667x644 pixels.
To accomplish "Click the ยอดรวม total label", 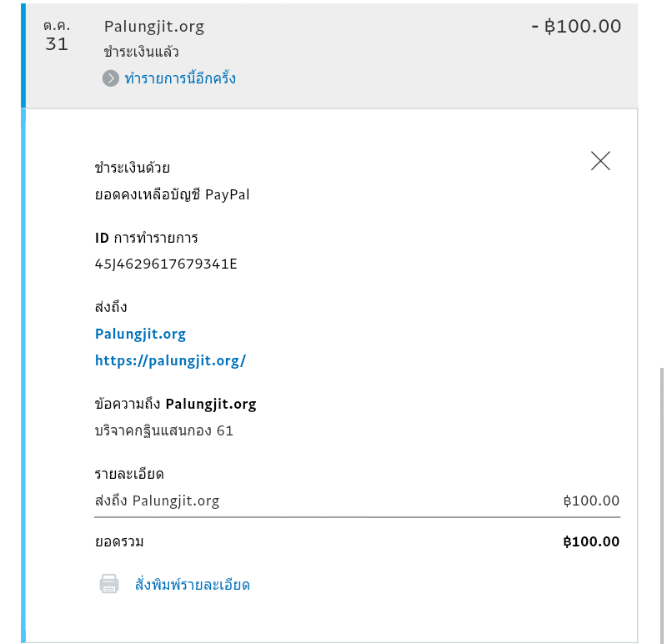I will click(x=119, y=542).
